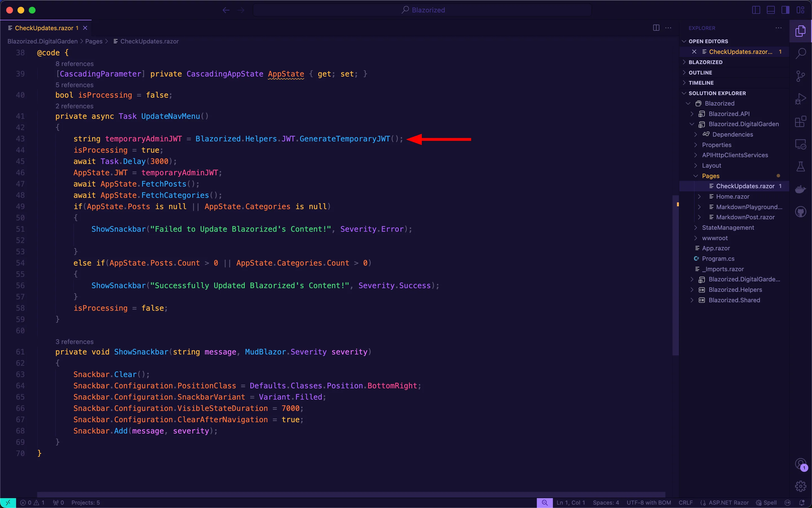The image size is (812, 508).
Task: Open the GitHub view in the activity bar
Action: (x=800, y=212)
